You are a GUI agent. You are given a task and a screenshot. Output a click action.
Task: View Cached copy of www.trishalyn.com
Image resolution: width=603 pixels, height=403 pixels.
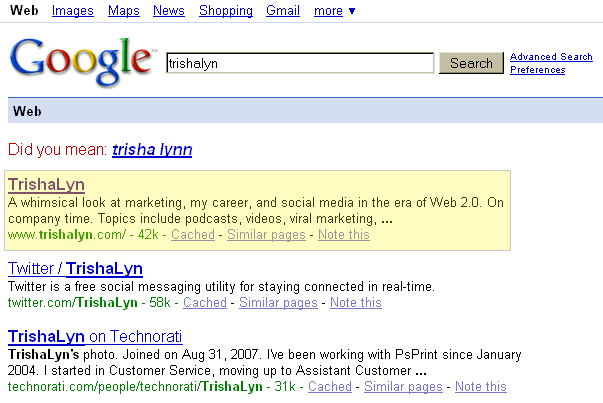tap(193, 235)
